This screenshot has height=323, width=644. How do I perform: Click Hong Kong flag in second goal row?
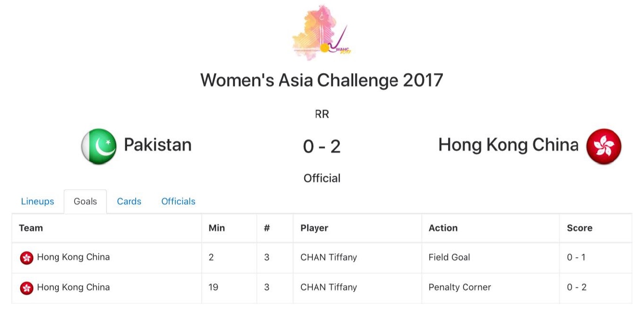pyautogui.click(x=26, y=288)
